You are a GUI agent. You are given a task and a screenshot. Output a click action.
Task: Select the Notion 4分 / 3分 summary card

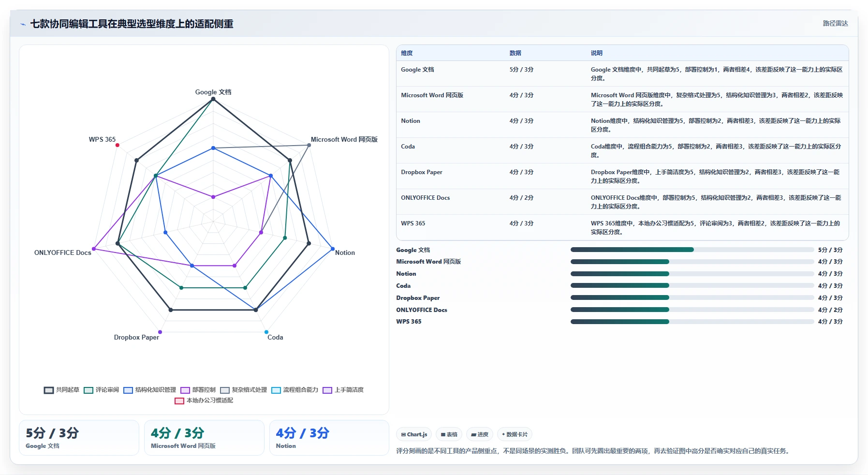coord(329,438)
